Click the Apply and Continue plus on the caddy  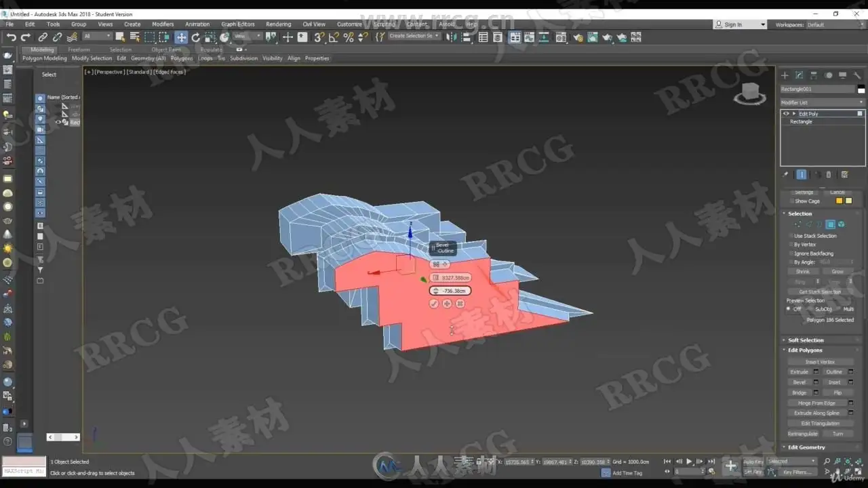[x=447, y=304]
